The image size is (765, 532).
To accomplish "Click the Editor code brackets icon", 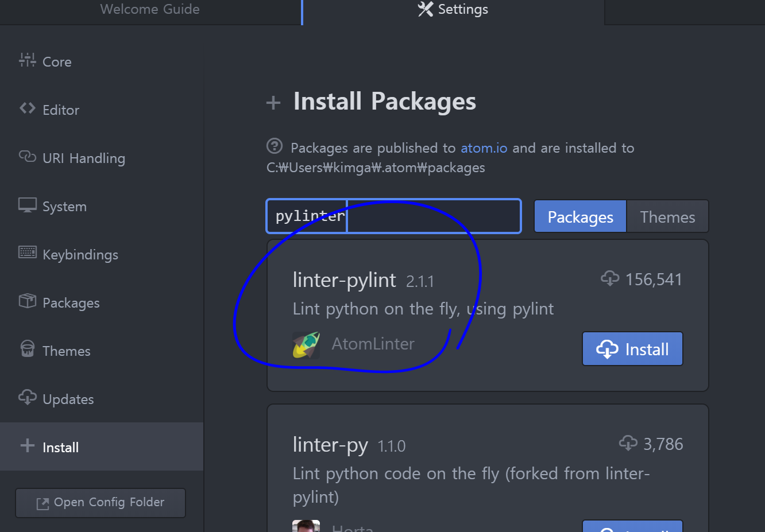I will pos(27,108).
